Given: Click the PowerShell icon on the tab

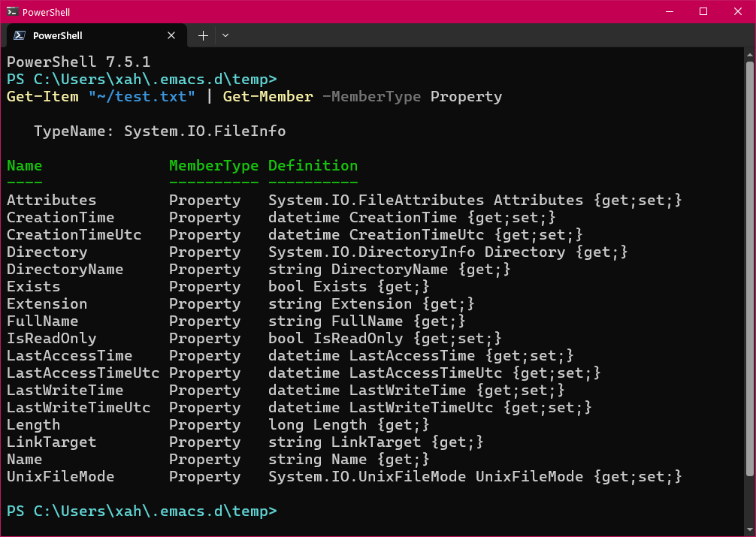Looking at the screenshot, I should coord(20,35).
